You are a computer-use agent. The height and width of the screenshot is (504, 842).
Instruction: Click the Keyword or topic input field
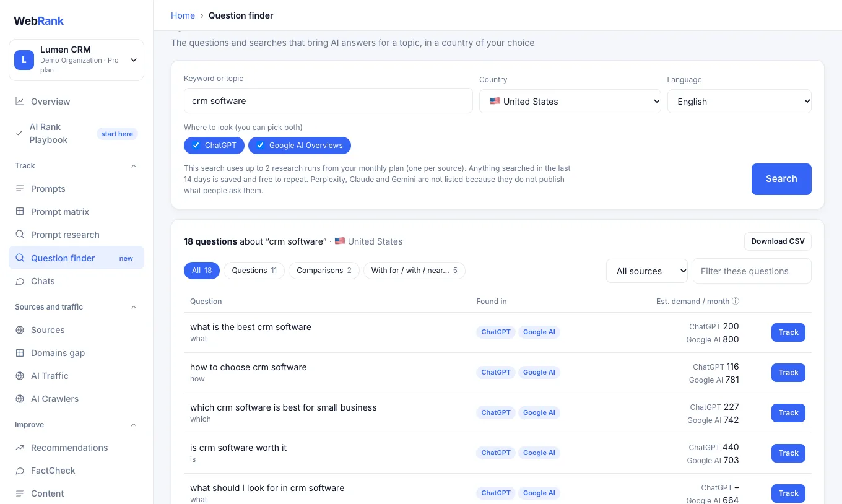[x=328, y=101]
